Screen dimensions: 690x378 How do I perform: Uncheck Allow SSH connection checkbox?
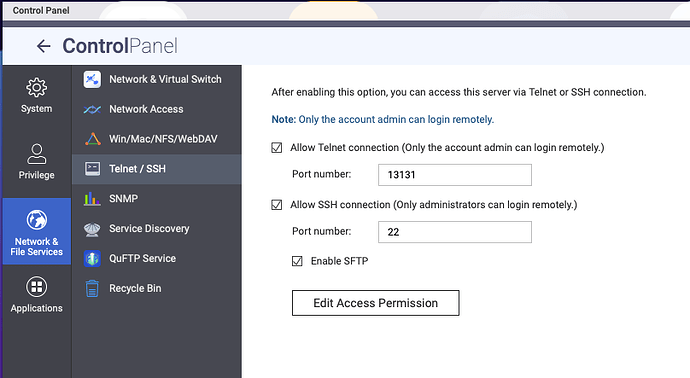276,205
